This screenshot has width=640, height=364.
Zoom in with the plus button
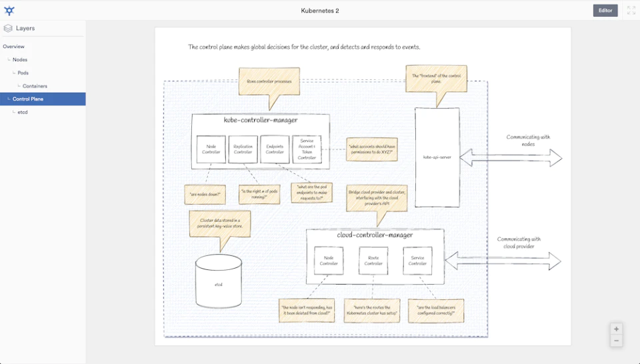[616, 329]
